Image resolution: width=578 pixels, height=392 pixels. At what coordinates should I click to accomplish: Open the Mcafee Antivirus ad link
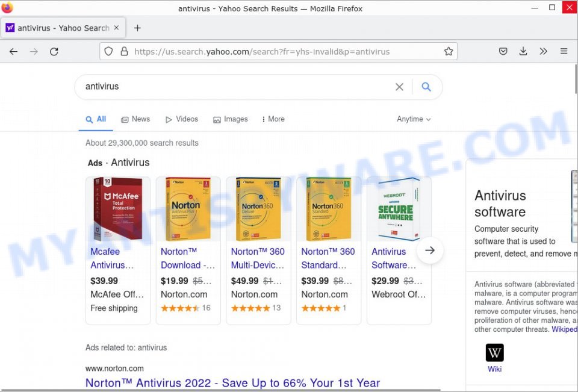(112, 258)
